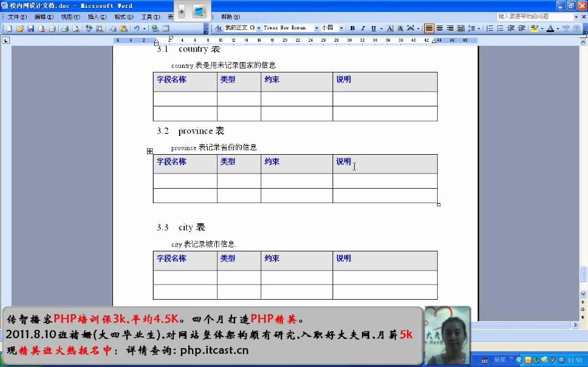Toggle Underline formatting
Viewport: 588px width, 367px height.
tap(374, 28)
